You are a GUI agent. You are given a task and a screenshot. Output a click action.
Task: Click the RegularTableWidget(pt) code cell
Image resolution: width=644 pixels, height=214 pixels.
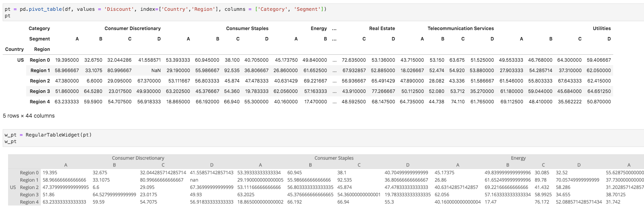tap(323, 138)
